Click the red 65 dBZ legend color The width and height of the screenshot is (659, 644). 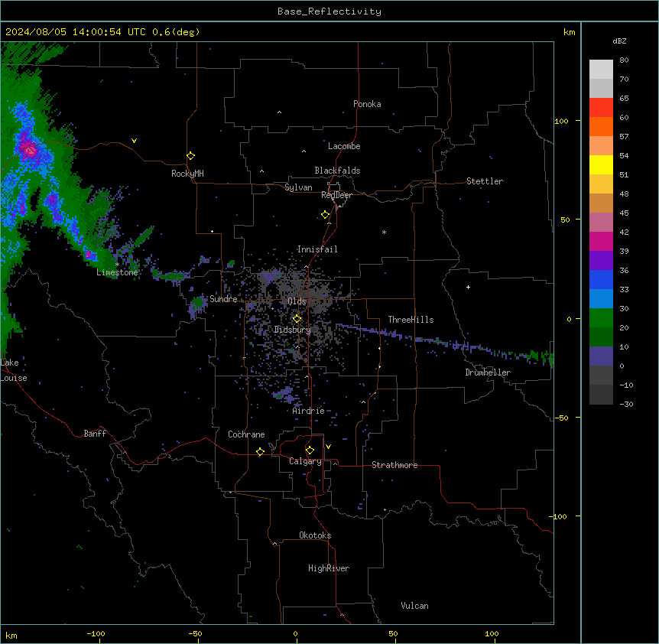pyautogui.click(x=601, y=108)
